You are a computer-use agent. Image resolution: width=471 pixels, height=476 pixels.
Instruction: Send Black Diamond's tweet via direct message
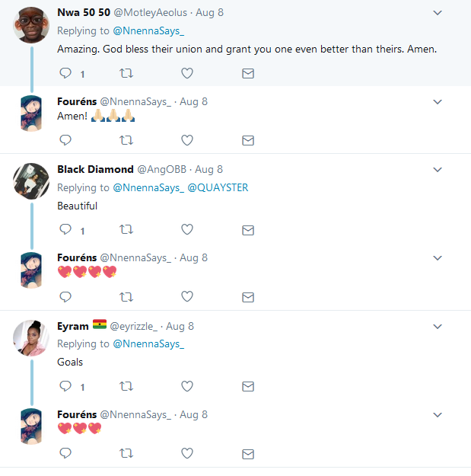(247, 230)
